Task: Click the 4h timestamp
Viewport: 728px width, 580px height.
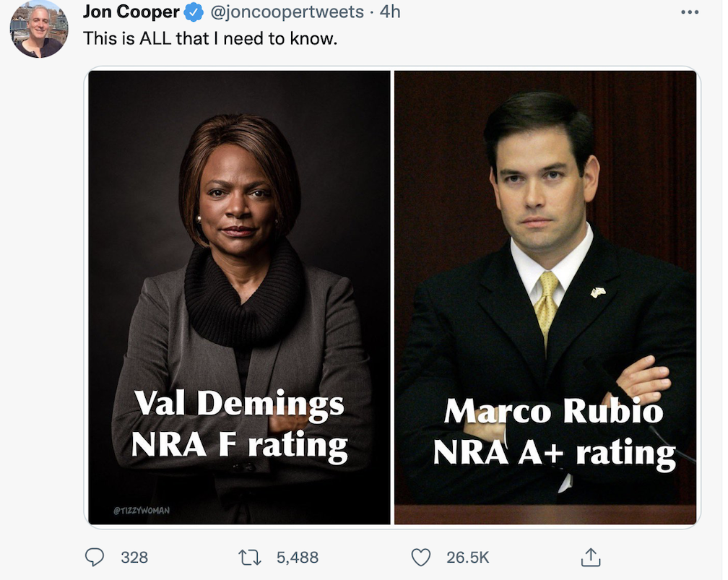Action: pyautogui.click(x=390, y=12)
